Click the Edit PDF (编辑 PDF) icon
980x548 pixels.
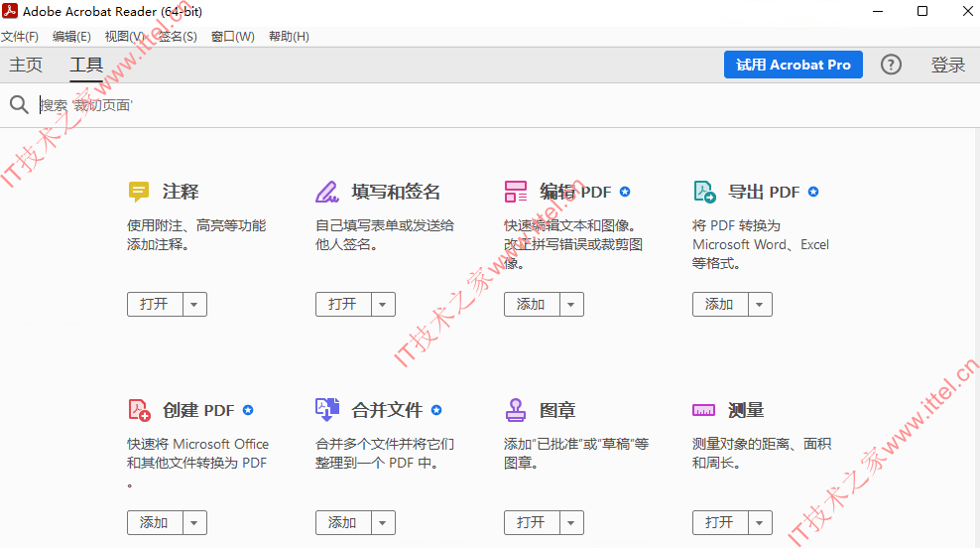pyautogui.click(x=516, y=192)
